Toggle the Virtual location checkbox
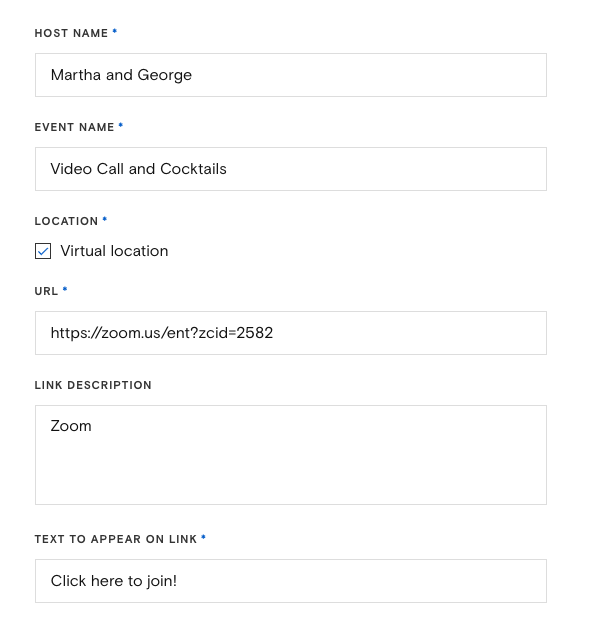Screen dimensions: 591x624 (43, 251)
